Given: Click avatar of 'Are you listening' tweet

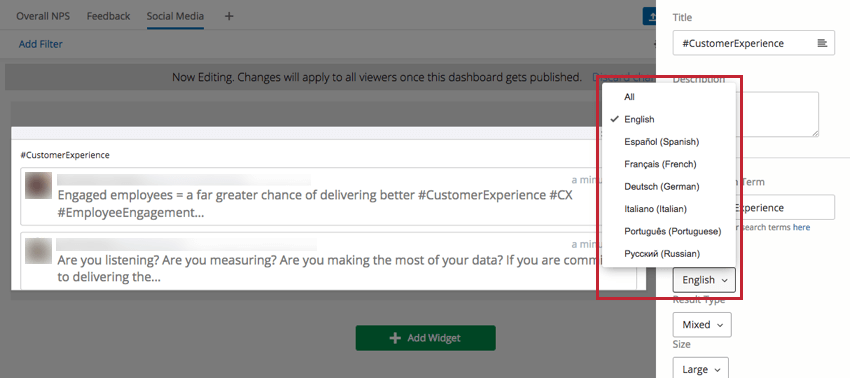Looking at the screenshot, I should [38, 251].
